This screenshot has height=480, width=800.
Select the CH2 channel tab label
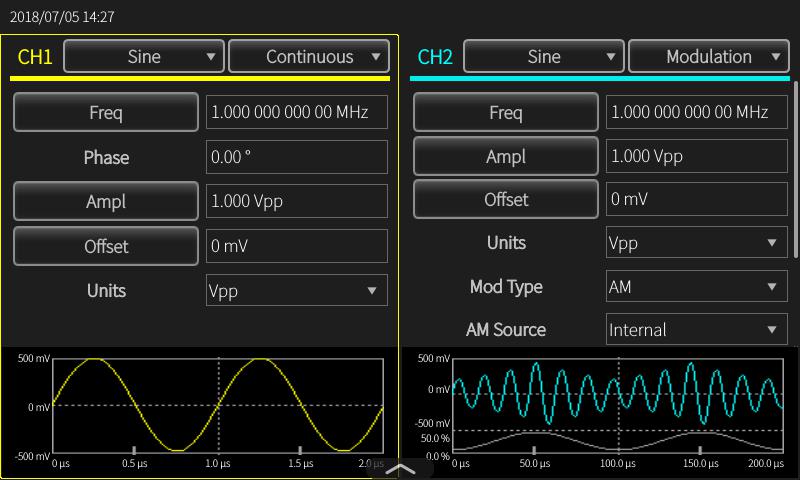pos(435,57)
